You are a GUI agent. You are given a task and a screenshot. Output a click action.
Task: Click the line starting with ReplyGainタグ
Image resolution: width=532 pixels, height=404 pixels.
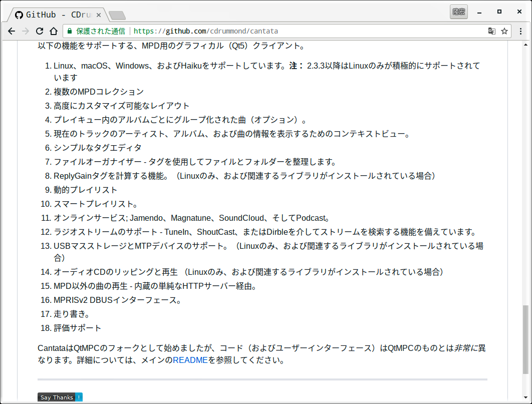point(245,176)
